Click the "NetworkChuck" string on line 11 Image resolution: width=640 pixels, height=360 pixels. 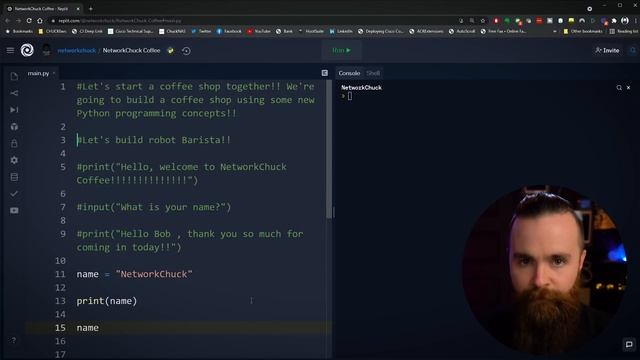click(x=154, y=274)
